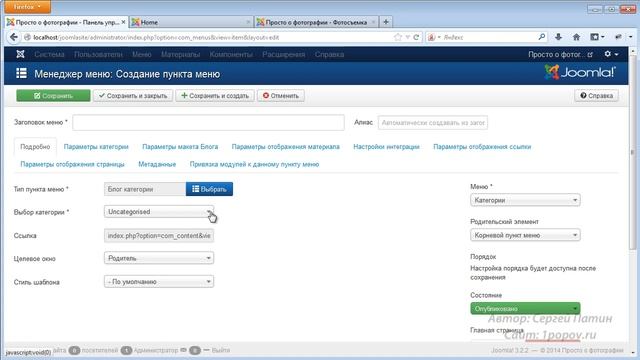The image size is (640, 360).
Task: Click Сохранить и закрыть button
Action: coord(133,96)
